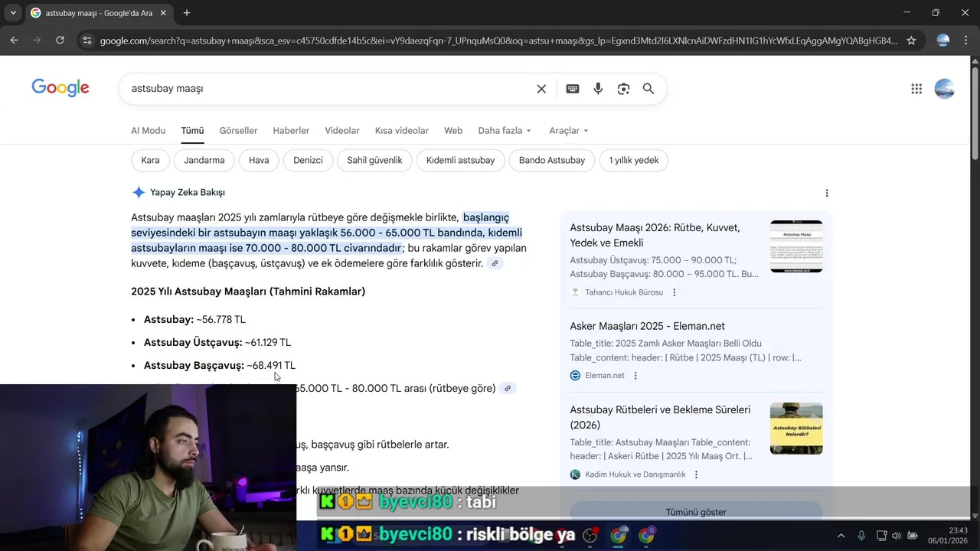Filter by 'Kara' chip
This screenshot has height=551, width=980.
[150, 161]
